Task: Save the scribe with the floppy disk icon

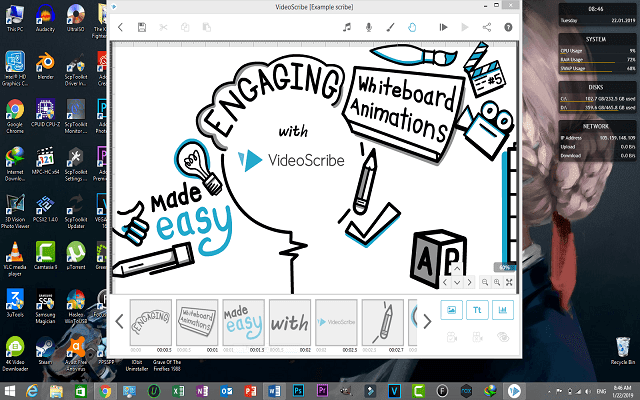Action: point(142,27)
